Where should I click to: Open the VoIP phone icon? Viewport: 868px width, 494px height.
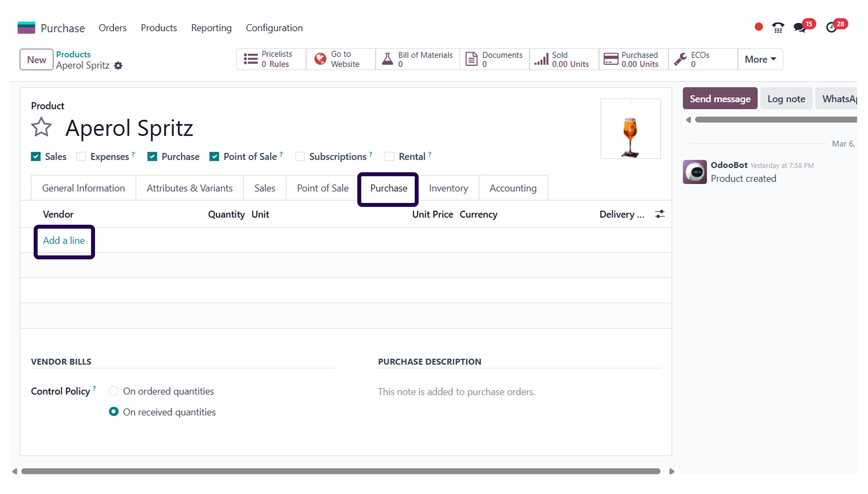click(778, 27)
